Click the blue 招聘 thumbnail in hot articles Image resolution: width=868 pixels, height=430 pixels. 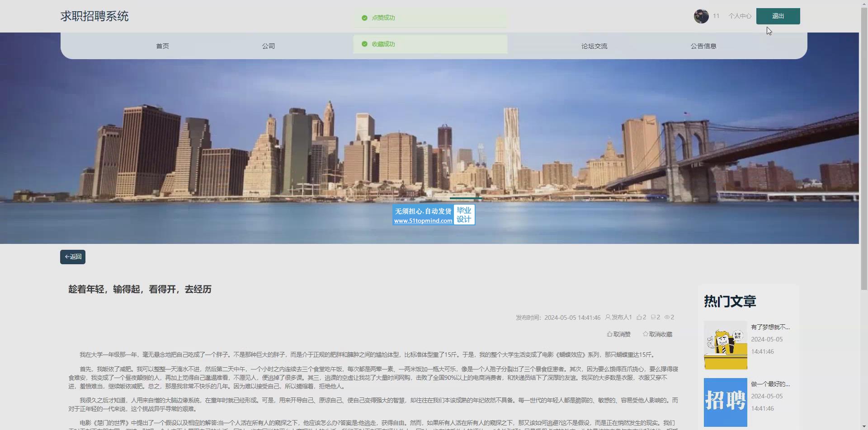[x=725, y=402]
